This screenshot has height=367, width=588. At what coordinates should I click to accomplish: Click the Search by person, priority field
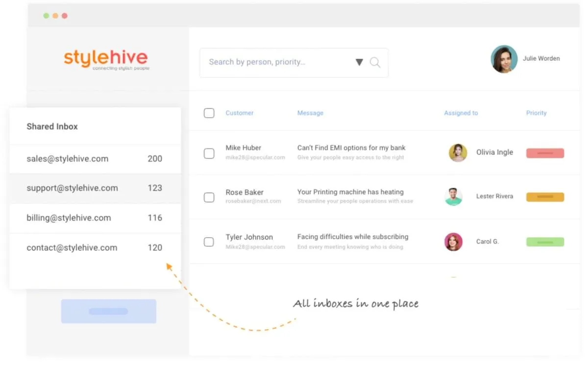(x=294, y=62)
